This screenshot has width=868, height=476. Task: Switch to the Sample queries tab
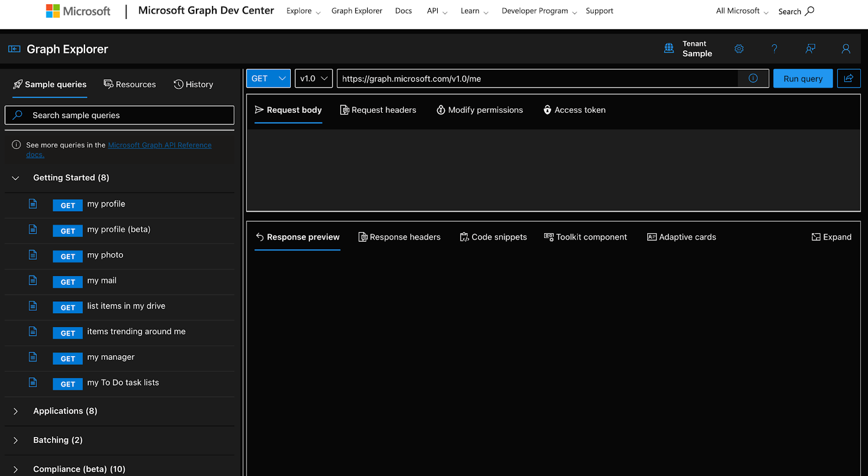click(50, 84)
